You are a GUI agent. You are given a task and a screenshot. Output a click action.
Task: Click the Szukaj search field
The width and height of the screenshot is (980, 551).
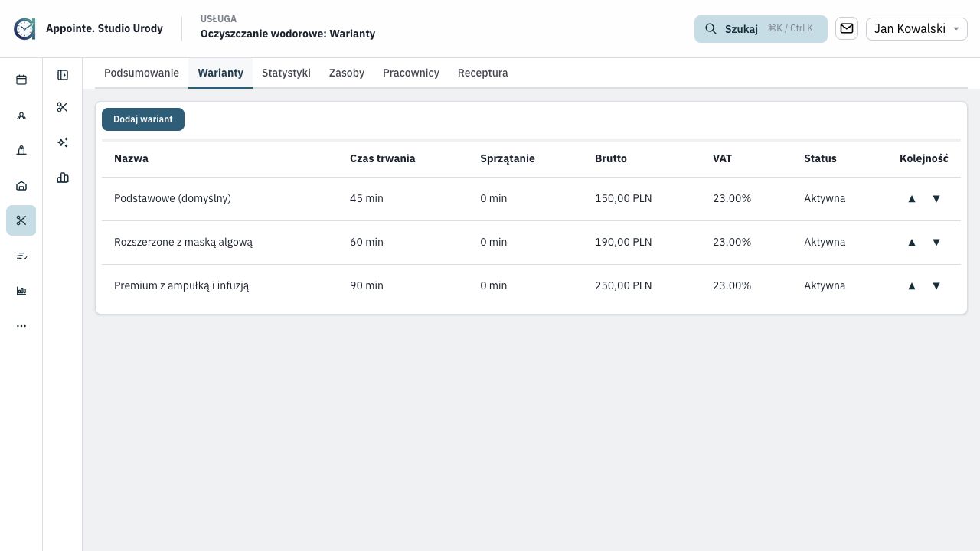point(761,28)
